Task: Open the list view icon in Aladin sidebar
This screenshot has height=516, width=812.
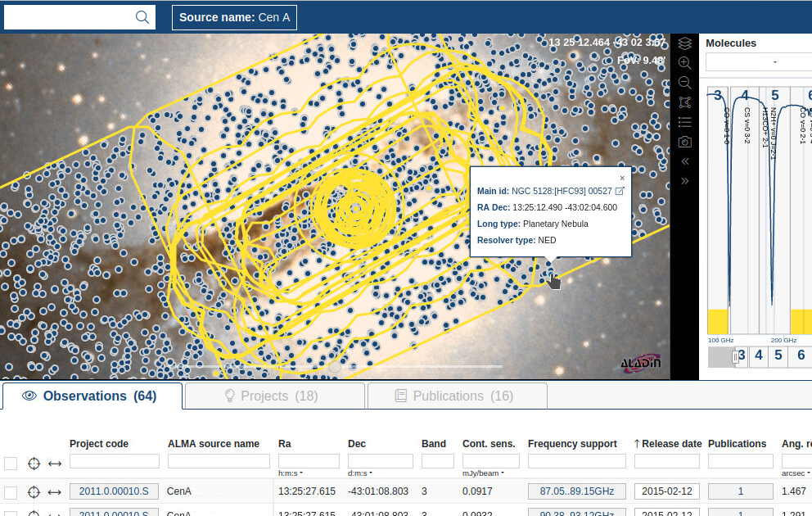Action: [684, 121]
